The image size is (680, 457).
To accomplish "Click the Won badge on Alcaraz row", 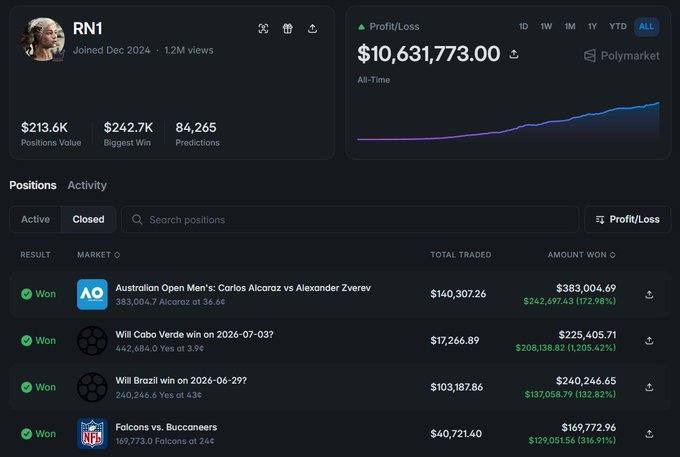I will [38, 294].
